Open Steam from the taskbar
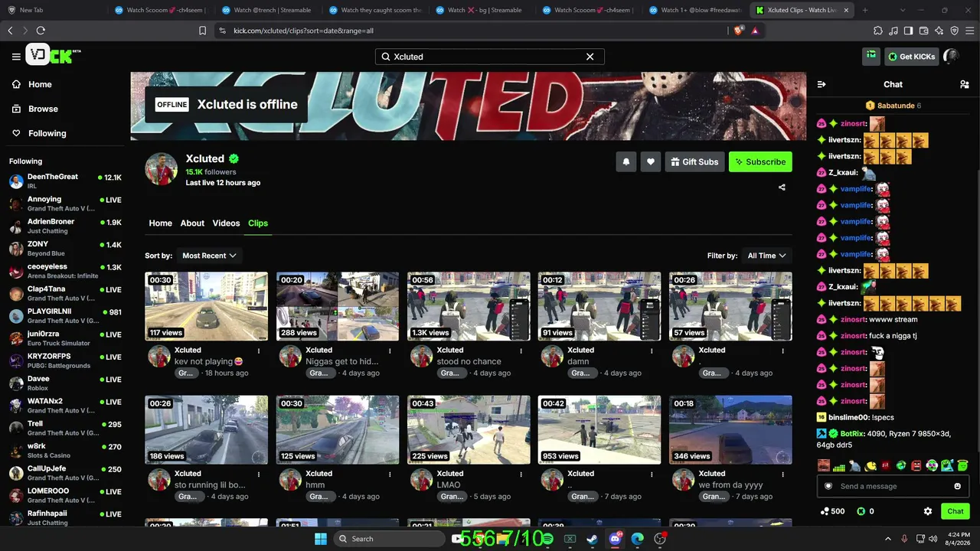The height and width of the screenshot is (551, 980). (x=593, y=539)
